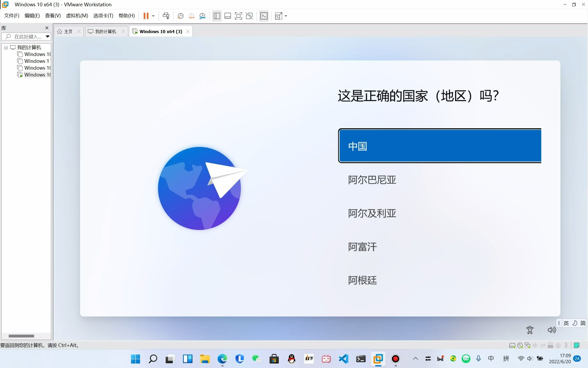Image resolution: width=588 pixels, height=368 pixels.
Task: Open the 编辑(E) menu
Action: [x=32, y=16]
